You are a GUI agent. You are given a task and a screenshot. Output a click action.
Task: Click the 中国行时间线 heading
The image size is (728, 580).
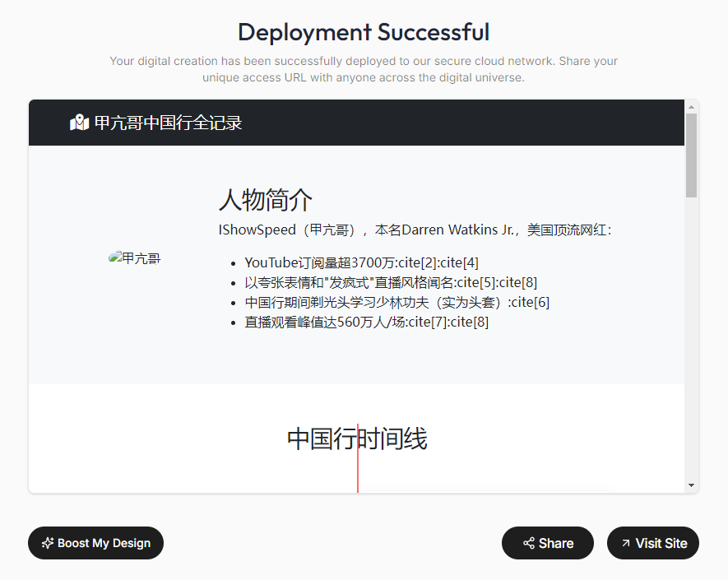(357, 438)
